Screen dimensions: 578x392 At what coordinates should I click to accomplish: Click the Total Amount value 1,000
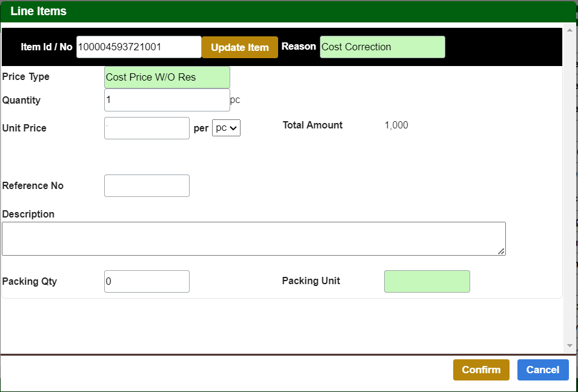point(396,125)
